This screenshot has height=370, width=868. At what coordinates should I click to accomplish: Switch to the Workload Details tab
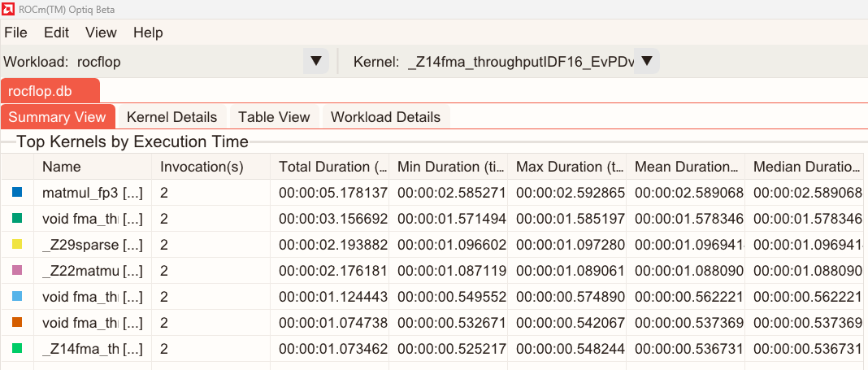click(385, 117)
